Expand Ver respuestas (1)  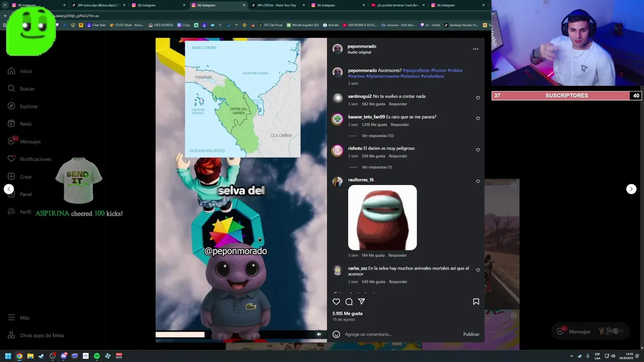377,167
